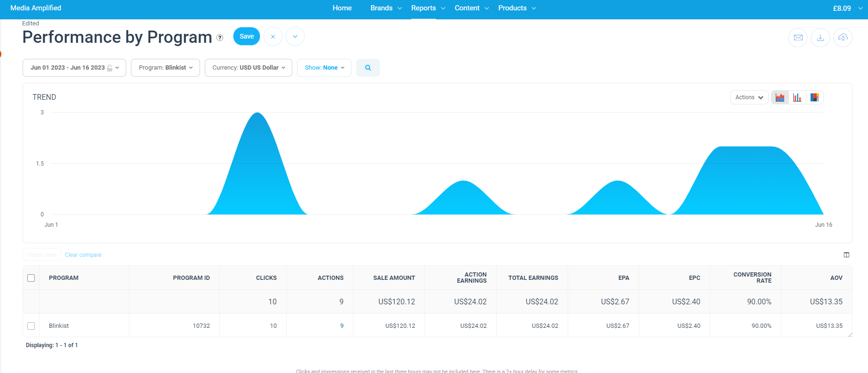Click the TREND chart heading

[44, 97]
